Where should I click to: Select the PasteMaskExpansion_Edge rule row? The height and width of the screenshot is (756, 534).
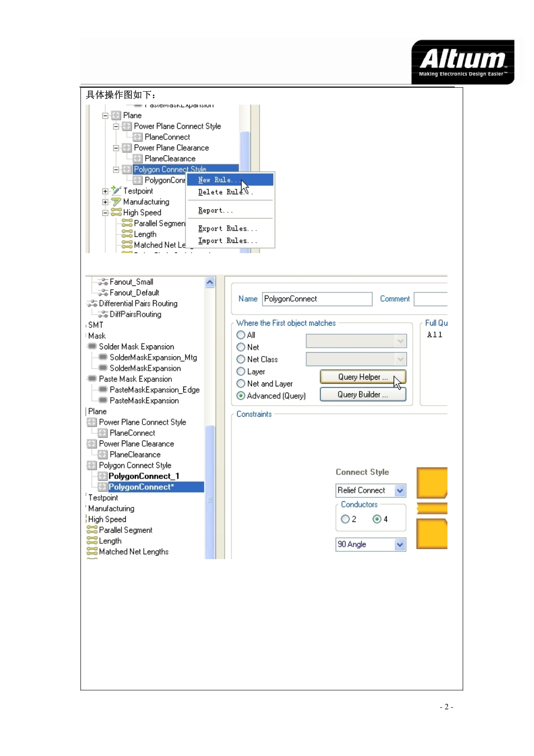click(155, 390)
